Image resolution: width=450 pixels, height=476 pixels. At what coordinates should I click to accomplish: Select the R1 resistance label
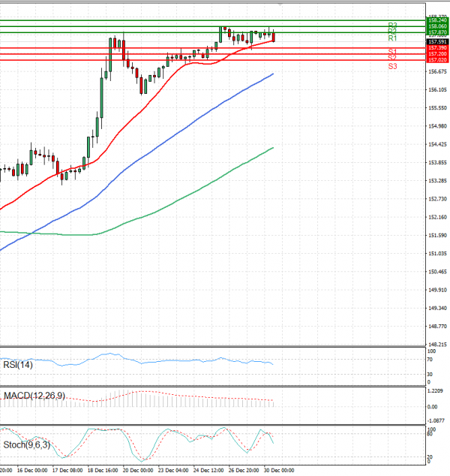point(392,38)
